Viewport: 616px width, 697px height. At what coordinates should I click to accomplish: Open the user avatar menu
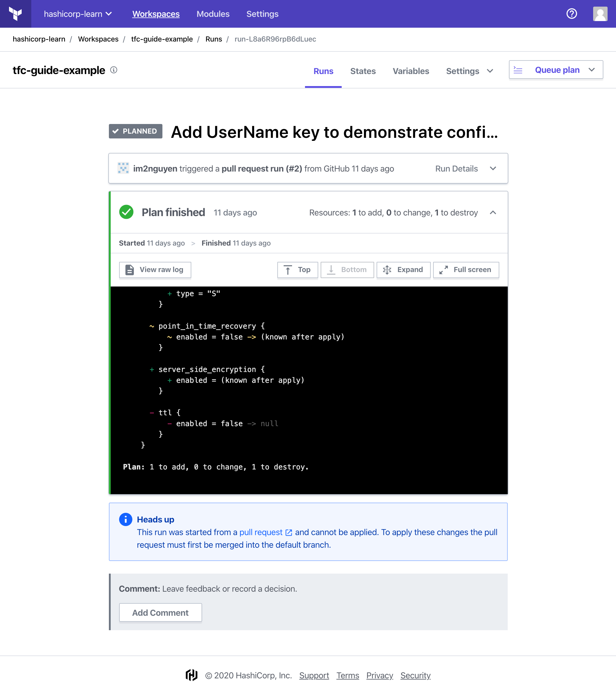pyautogui.click(x=600, y=14)
